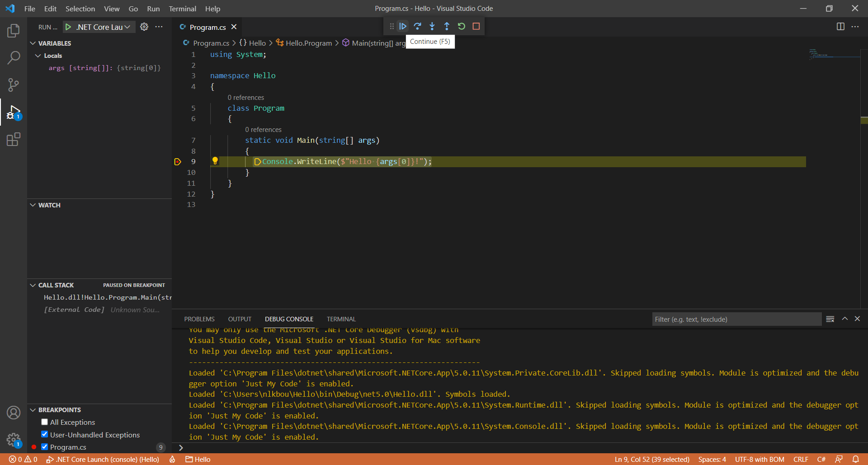
Task: Stop the debug session
Action: click(x=476, y=26)
